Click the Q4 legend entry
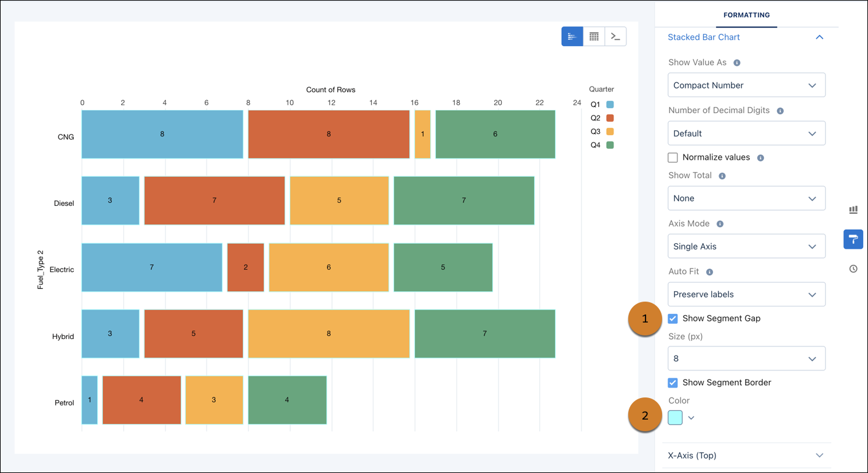The image size is (868, 473). [x=602, y=145]
